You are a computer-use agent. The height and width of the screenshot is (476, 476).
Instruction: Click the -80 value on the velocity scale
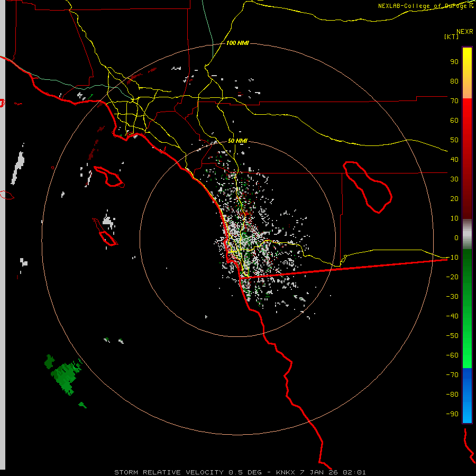pyautogui.click(x=452, y=395)
